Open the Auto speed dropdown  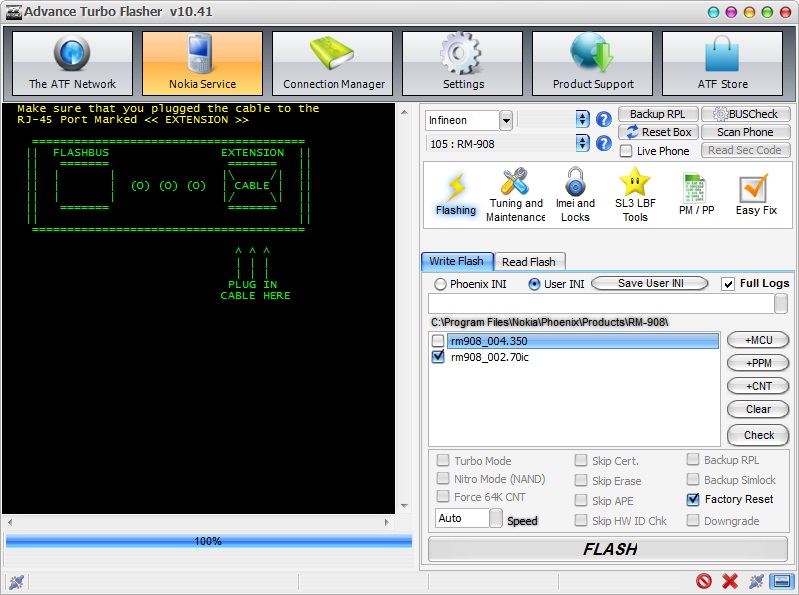[x=496, y=518]
